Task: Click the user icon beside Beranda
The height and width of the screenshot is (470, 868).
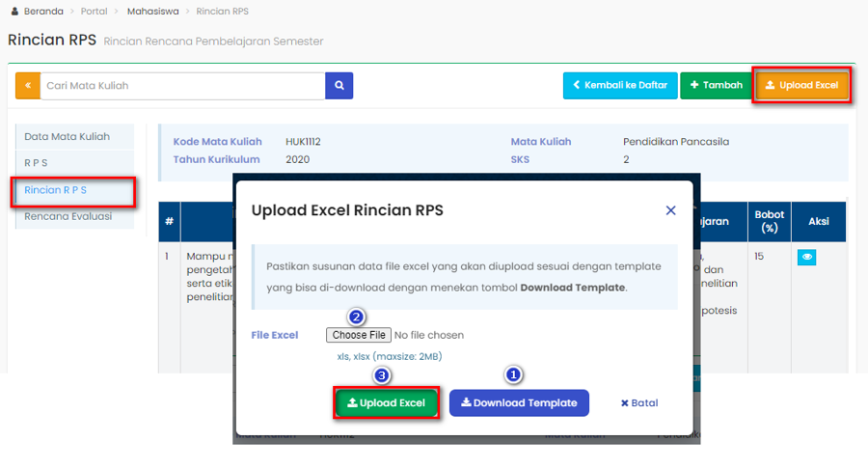Action: pyautogui.click(x=14, y=12)
